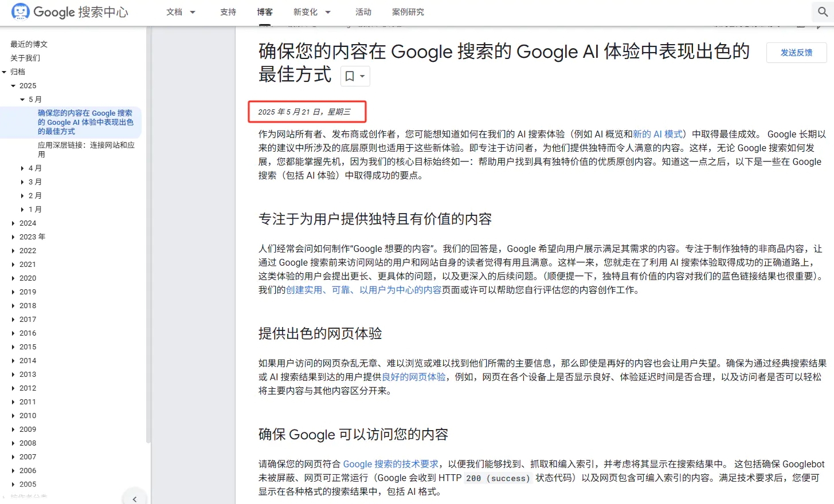Expand the 2 月 month
This screenshot has width=834, height=504.
pos(22,195)
